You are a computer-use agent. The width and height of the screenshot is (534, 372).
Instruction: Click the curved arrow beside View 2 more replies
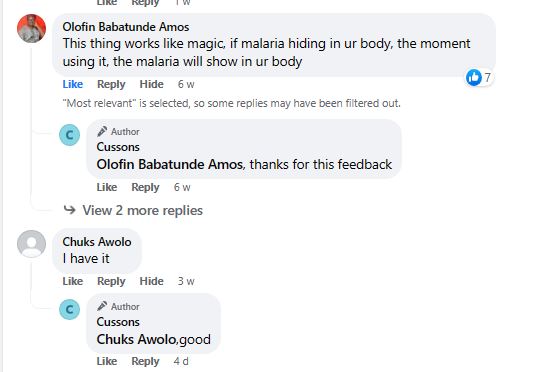pyautogui.click(x=69, y=210)
